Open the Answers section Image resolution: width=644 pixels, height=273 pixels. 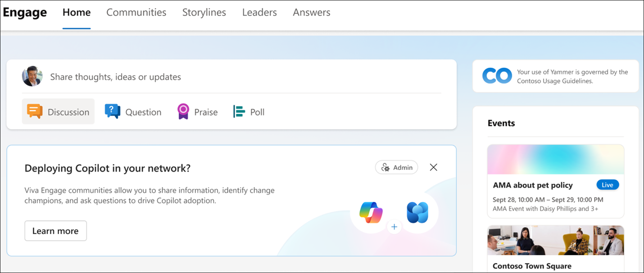pyautogui.click(x=311, y=12)
